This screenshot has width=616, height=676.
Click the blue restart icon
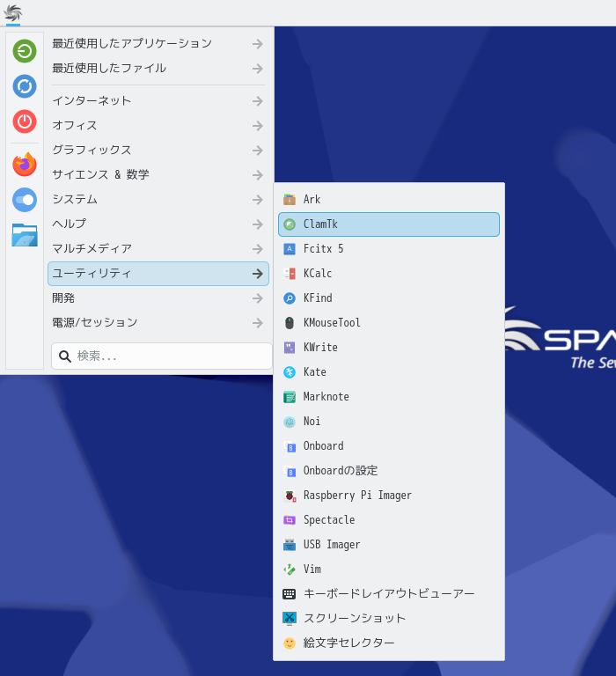click(x=25, y=85)
